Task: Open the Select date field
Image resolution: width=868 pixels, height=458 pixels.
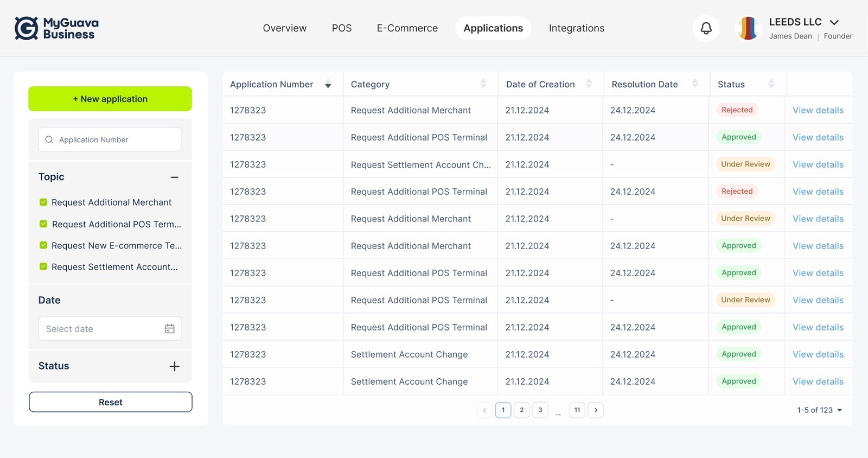Action: click(110, 329)
